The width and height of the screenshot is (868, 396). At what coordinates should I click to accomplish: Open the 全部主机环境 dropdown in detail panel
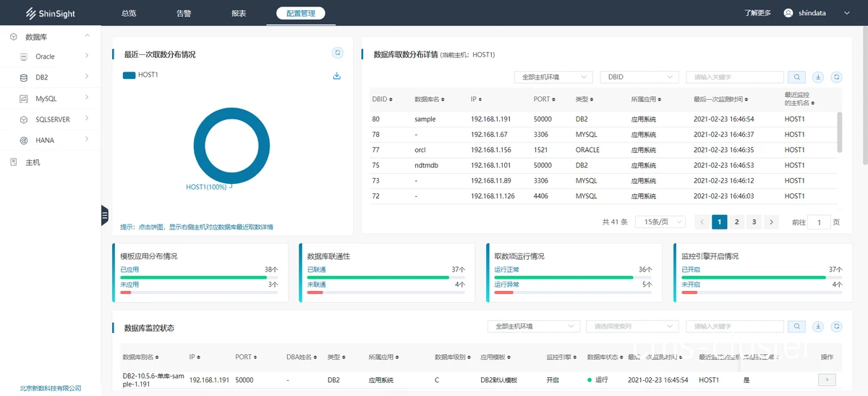[553, 77]
